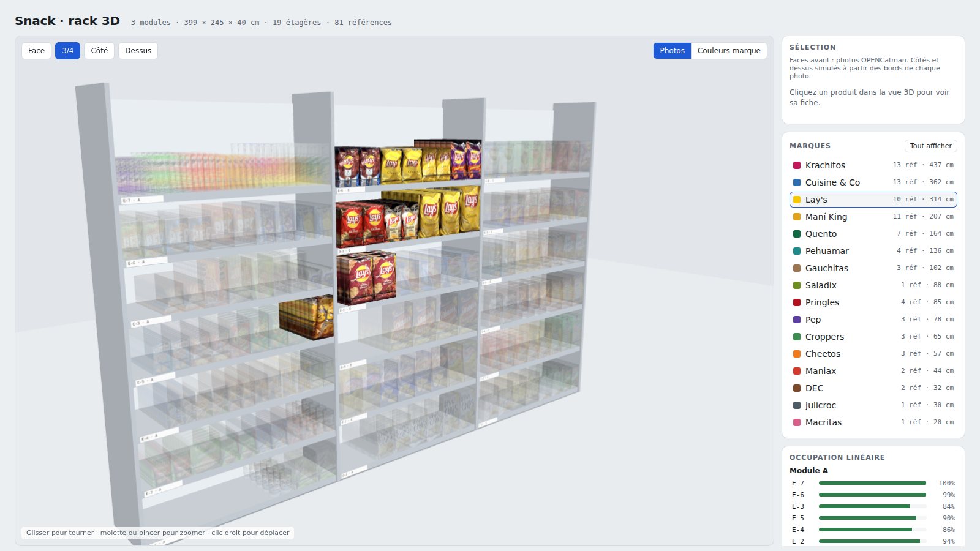Select the 3/4 view button
980x551 pixels.
pyautogui.click(x=67, y=51)
